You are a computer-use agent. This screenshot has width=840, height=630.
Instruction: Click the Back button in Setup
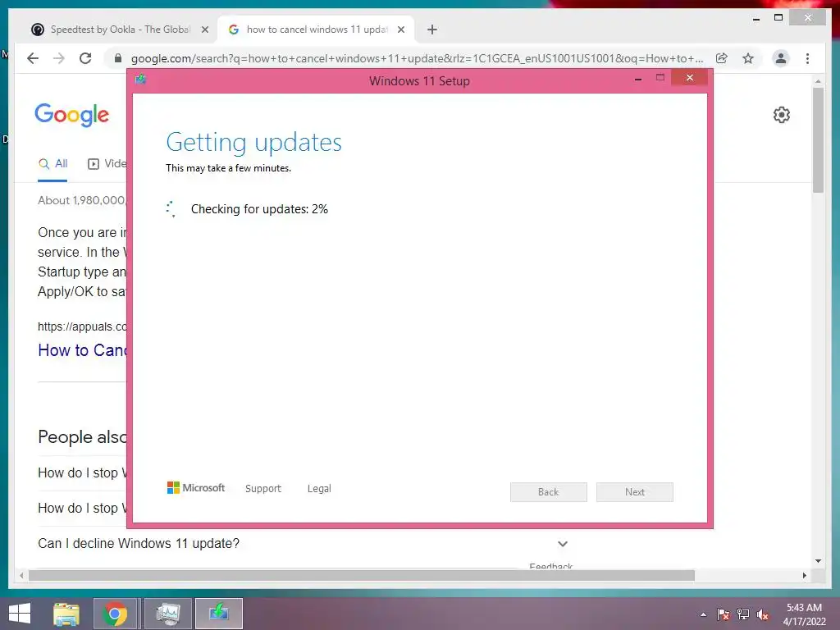[x=549, y=492]
